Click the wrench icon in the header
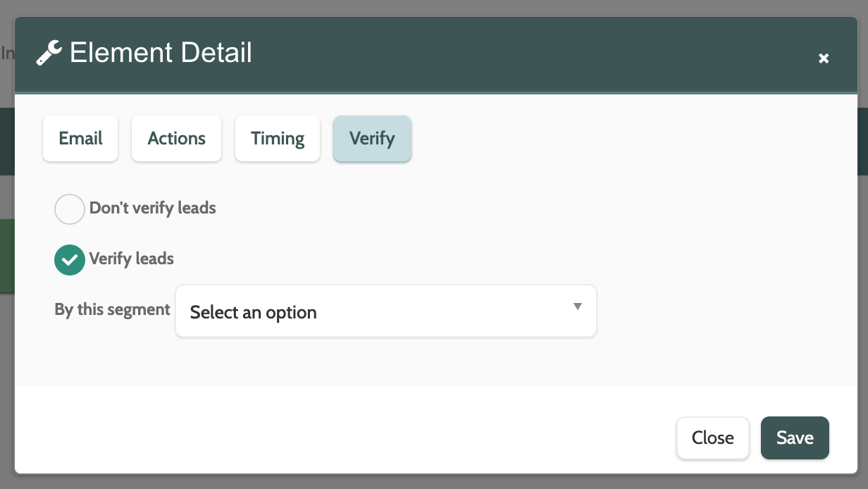Image resolution: width=868 pixels, height=489 pixels. point(49,54)
